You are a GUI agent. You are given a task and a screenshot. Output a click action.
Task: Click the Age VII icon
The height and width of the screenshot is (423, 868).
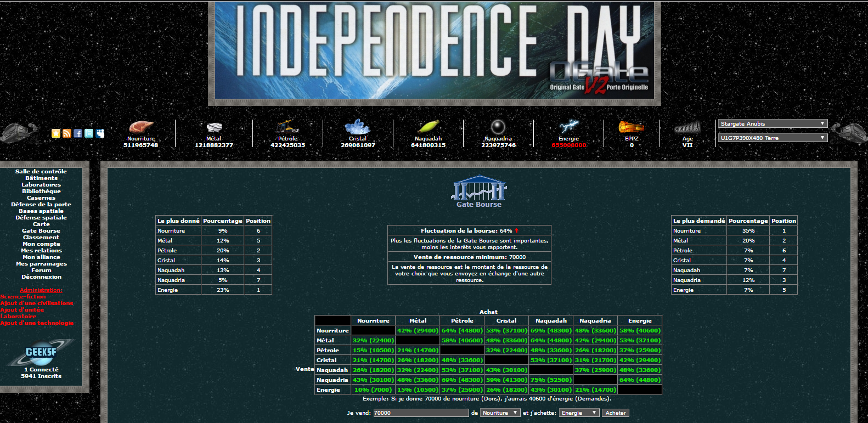pos(687,127)
